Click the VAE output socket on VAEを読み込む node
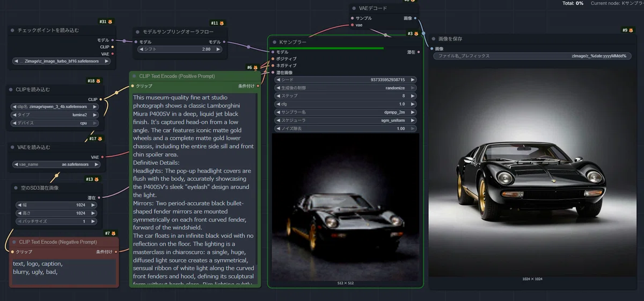 [x=102, y=157]
